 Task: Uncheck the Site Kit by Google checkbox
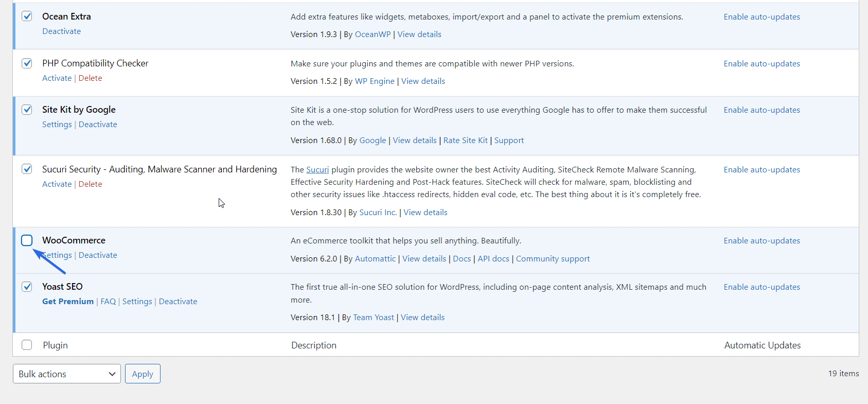(x=27, y=110)
